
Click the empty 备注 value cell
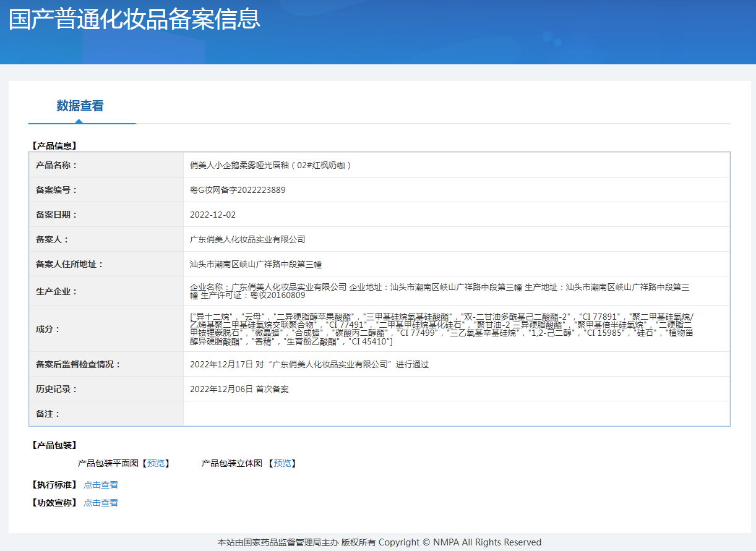[x=456, y=414]
